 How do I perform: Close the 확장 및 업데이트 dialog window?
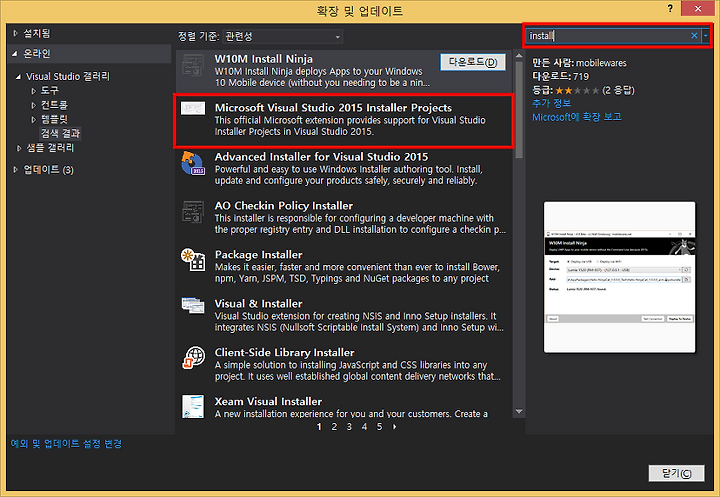point(698,8)
